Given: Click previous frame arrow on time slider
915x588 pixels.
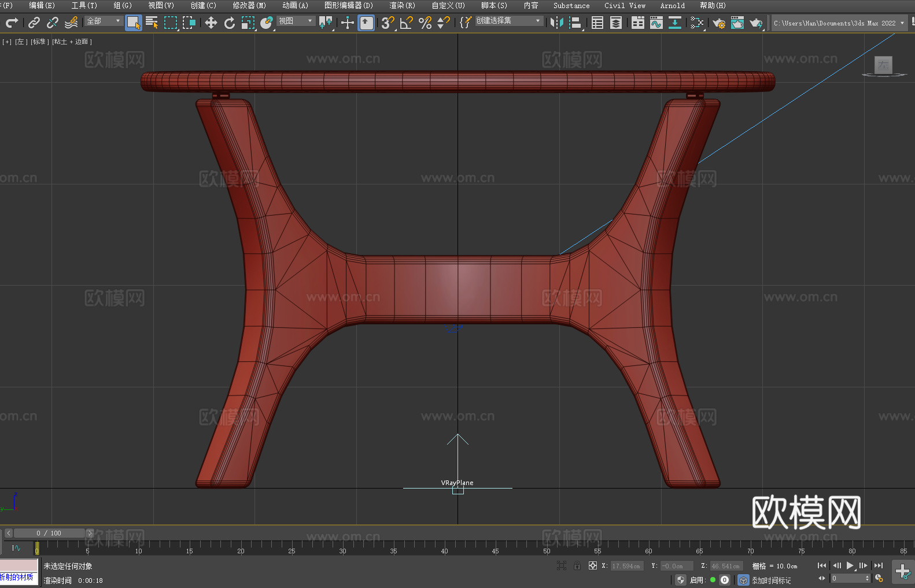Looking at the screenshot, I should (x=8, y=533).
